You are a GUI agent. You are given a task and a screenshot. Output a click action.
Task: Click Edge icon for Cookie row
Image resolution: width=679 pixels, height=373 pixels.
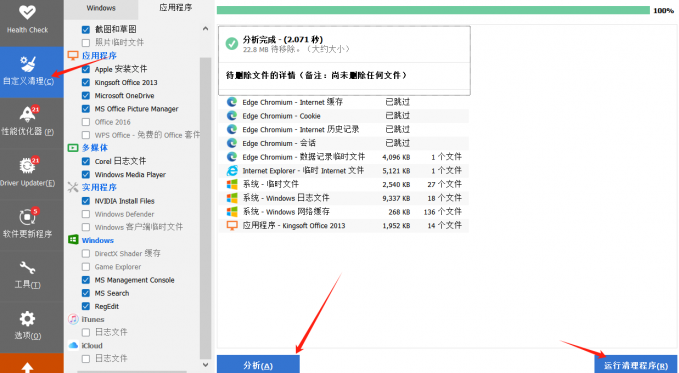point(232,116)
